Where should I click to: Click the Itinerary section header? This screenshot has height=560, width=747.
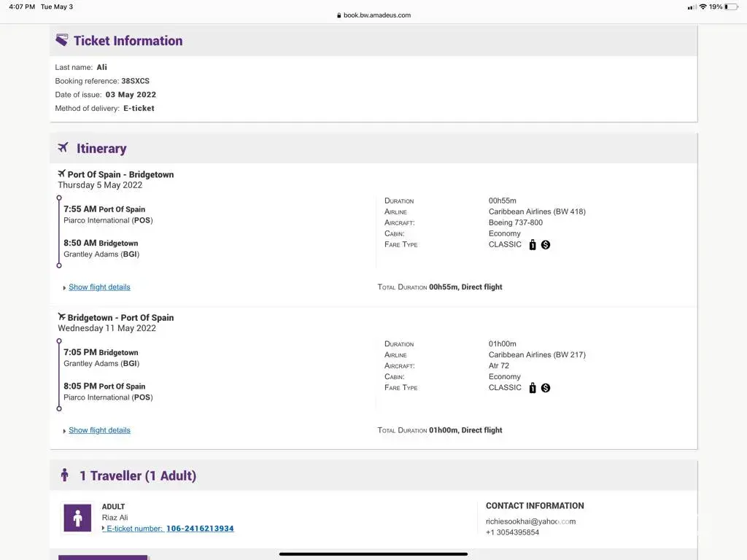tap(101, 148)
